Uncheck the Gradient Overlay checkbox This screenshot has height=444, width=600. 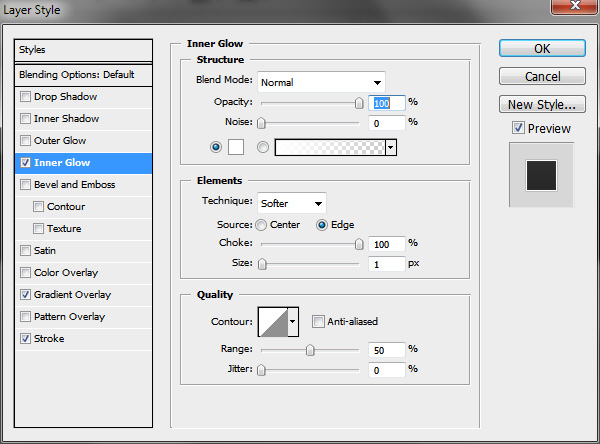click(25, 295)
